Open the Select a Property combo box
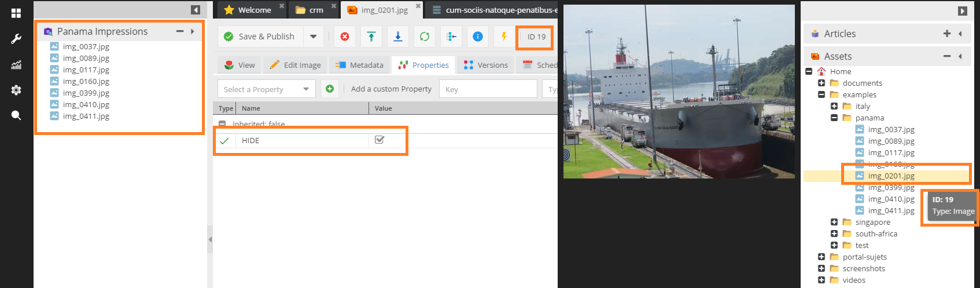The height and width of the screenshot is (288, 980). pos(266,89)
